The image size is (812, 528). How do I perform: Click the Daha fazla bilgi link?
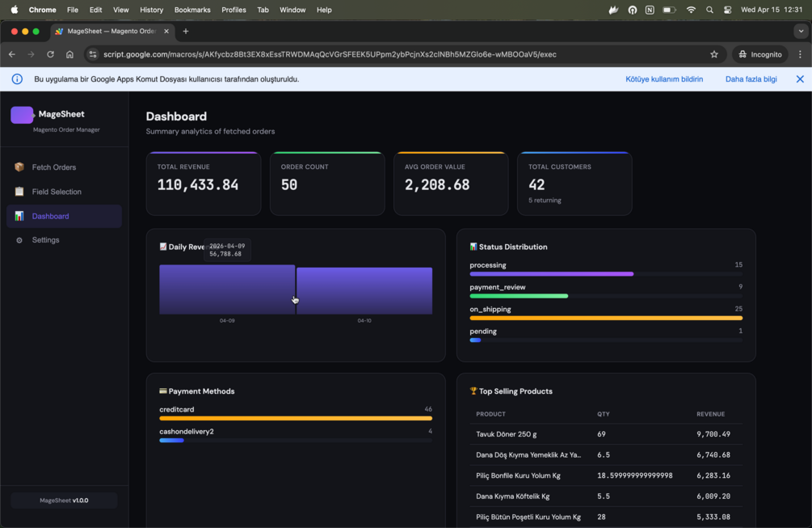(751, 79)
